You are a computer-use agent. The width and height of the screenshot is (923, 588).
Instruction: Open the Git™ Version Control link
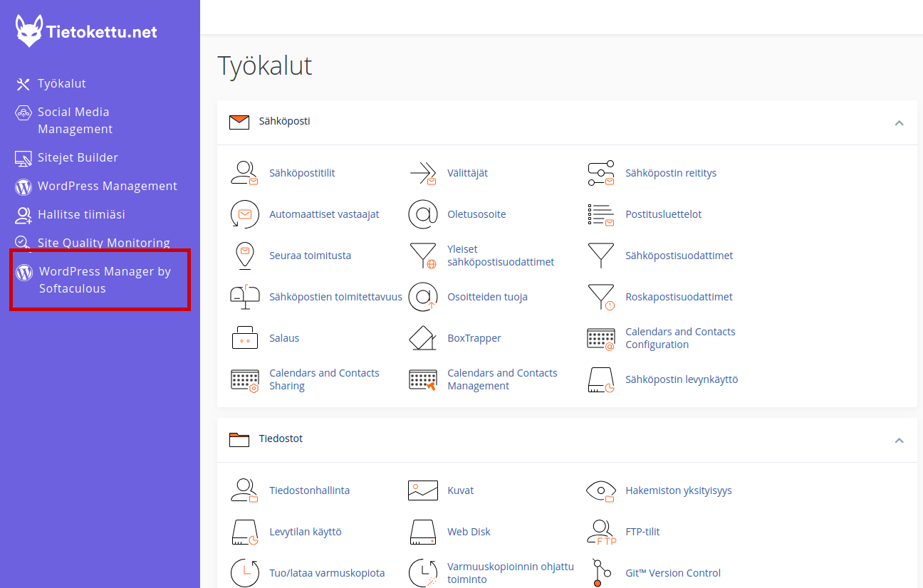tap(673, 573)
